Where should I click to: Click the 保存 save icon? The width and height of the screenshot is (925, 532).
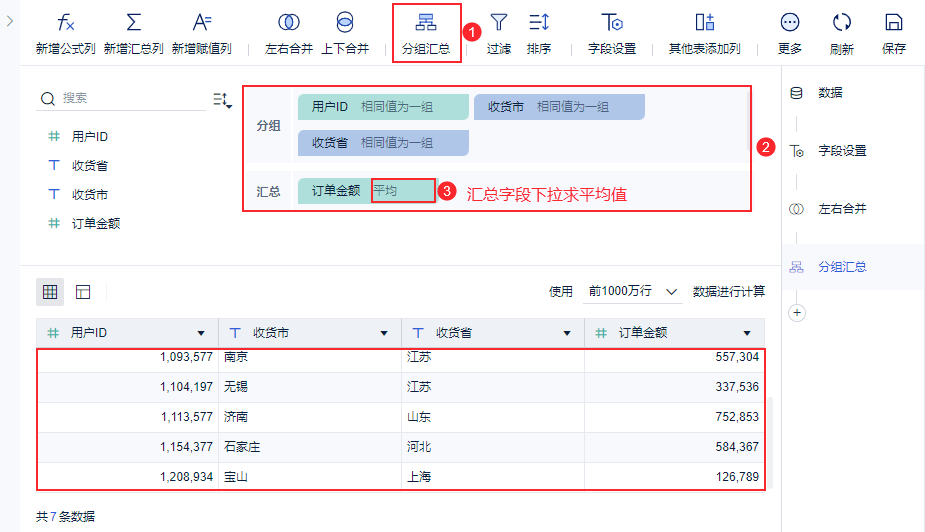[894, 23]
